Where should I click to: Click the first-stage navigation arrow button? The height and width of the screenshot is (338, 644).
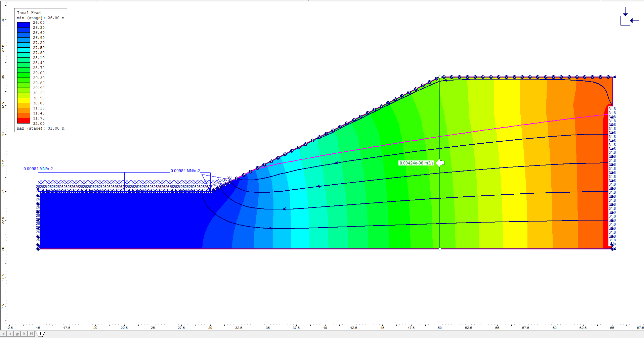[x=4, y=334]
